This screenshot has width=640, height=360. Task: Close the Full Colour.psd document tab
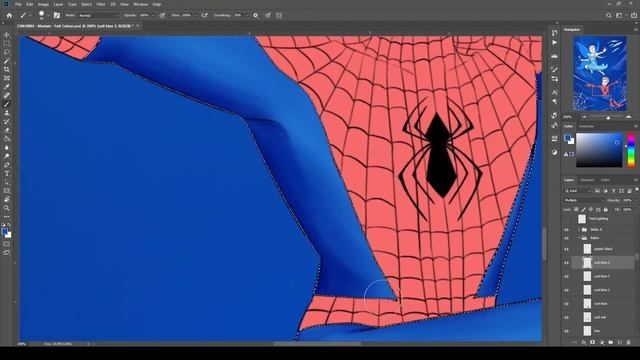coord(138,26)
